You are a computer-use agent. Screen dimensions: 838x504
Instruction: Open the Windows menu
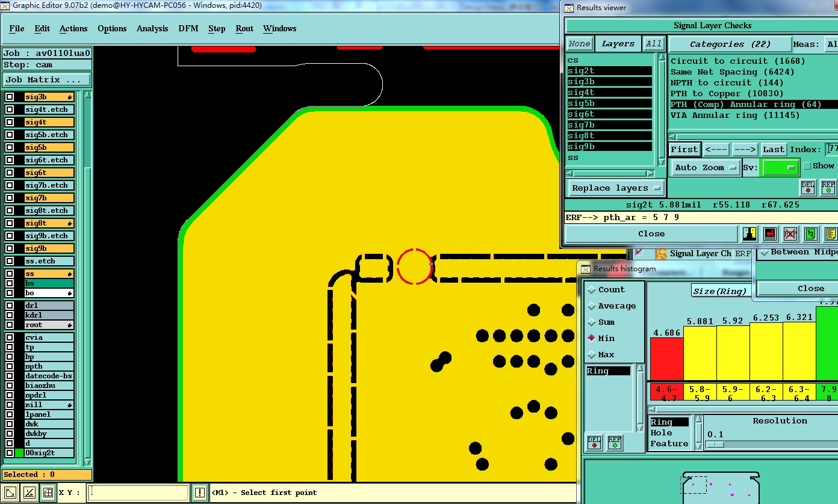tap(280, 28)
